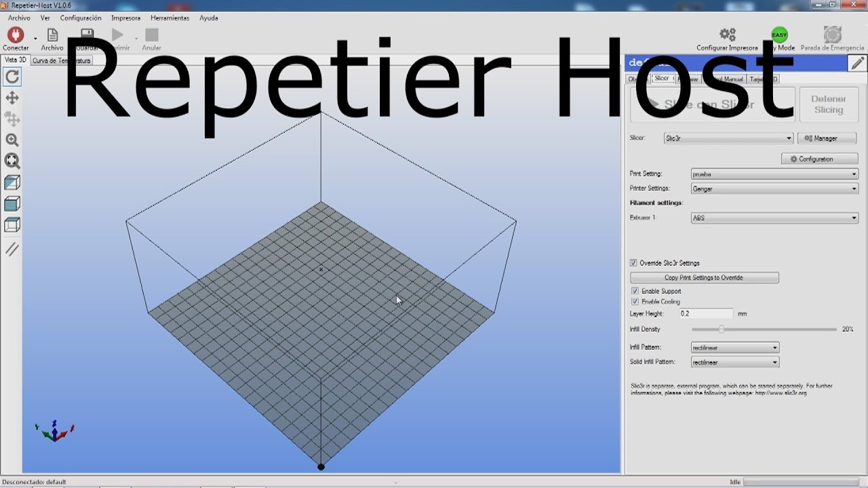Click the pencil edit icon

(857, 63)
